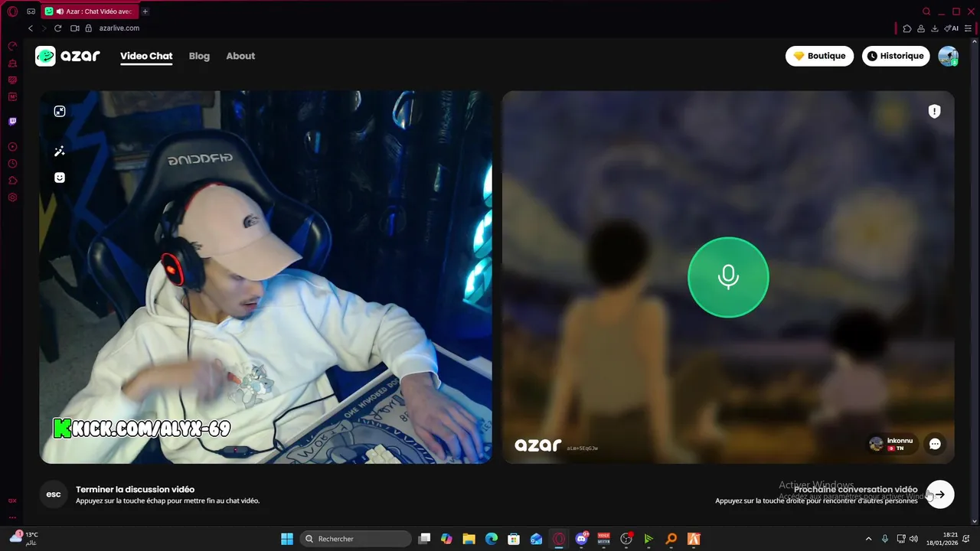This screenshot has height=551, width=980.
Task: Click the page vertical scrollbar down arrow
Action: click(975, 521)
